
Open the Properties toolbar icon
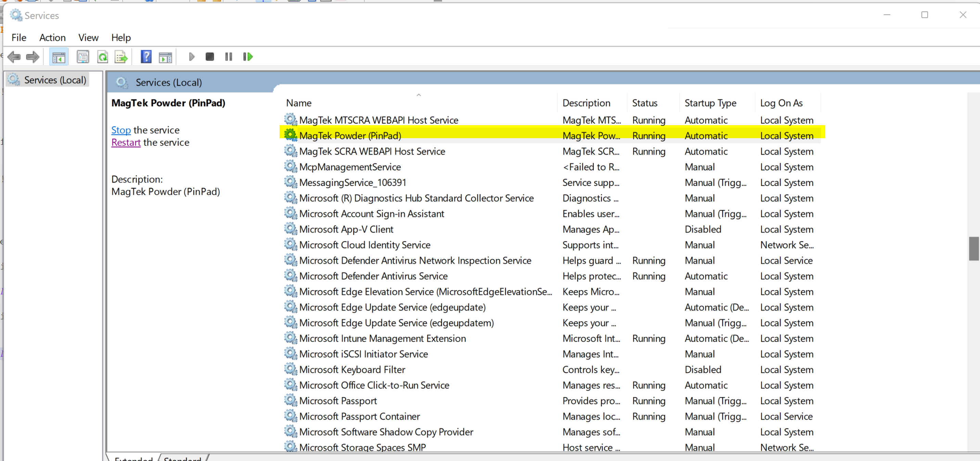pyautogui.click(x=82, y=57)
